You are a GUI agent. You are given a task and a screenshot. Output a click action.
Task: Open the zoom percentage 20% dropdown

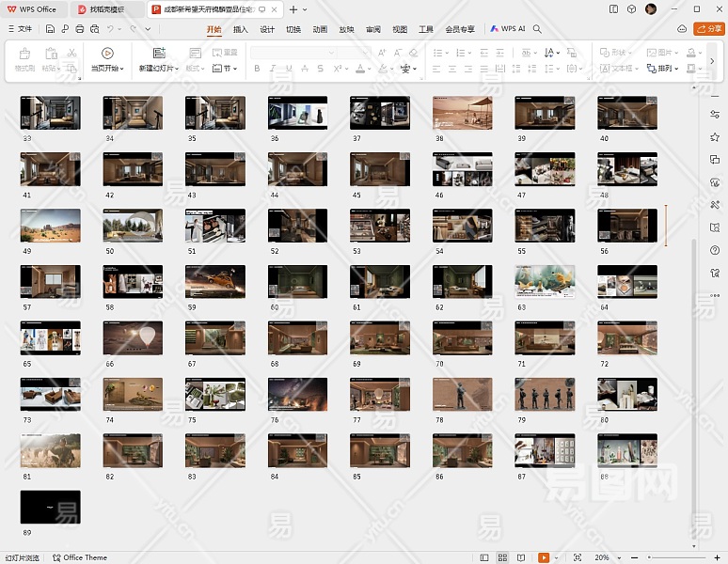(x=606, y=557)
